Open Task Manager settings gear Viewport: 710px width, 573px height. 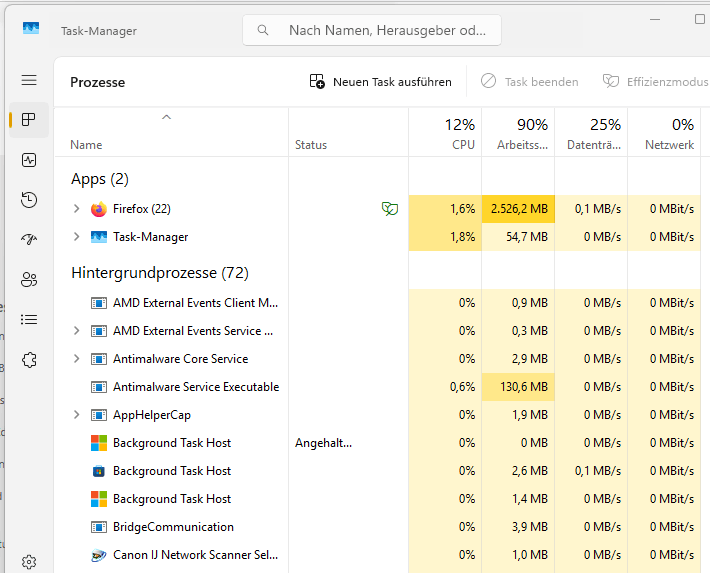click(x=29, y=563)
